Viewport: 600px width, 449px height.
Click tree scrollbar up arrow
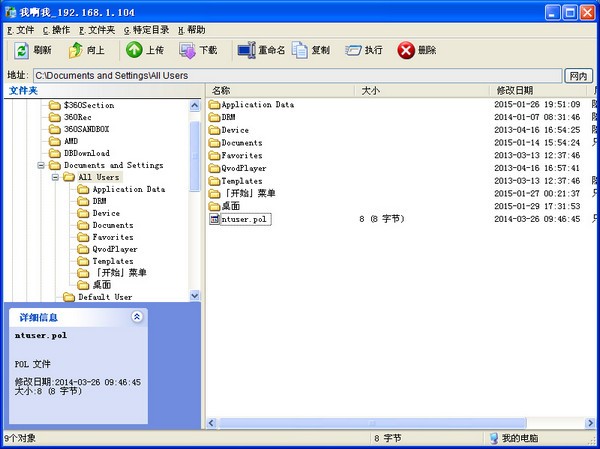coord(195,106)
